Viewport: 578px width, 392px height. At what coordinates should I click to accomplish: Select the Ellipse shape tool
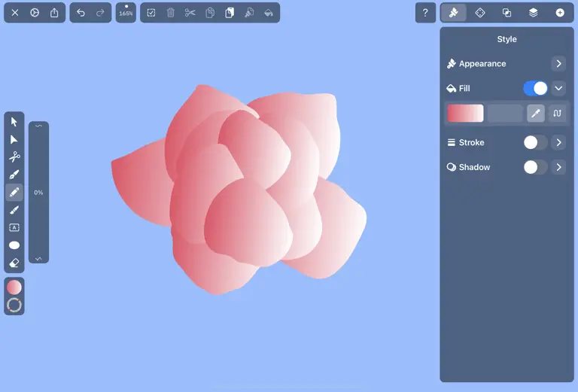coord(14,245)
